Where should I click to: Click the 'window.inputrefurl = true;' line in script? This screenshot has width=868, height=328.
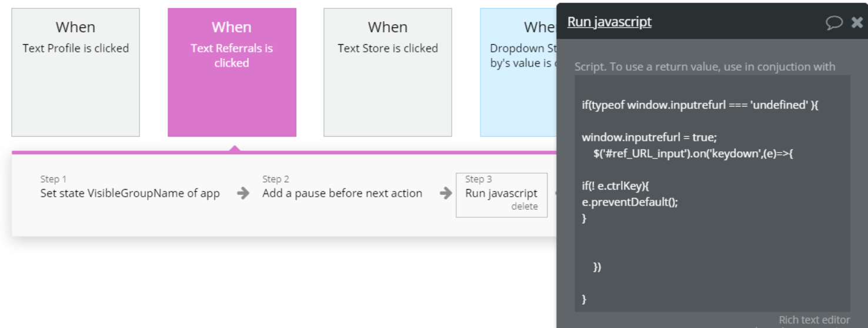click(x=649, y=137)
